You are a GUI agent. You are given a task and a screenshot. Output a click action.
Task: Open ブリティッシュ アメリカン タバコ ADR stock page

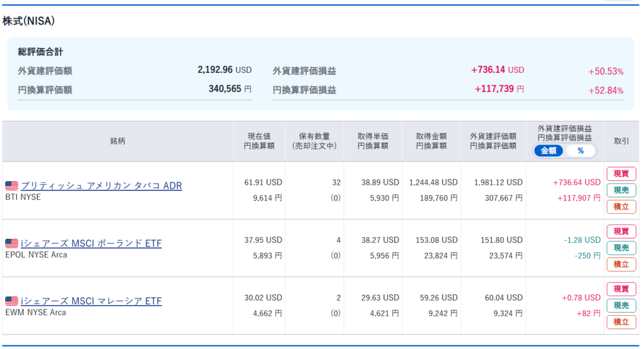tap(101, 186)
